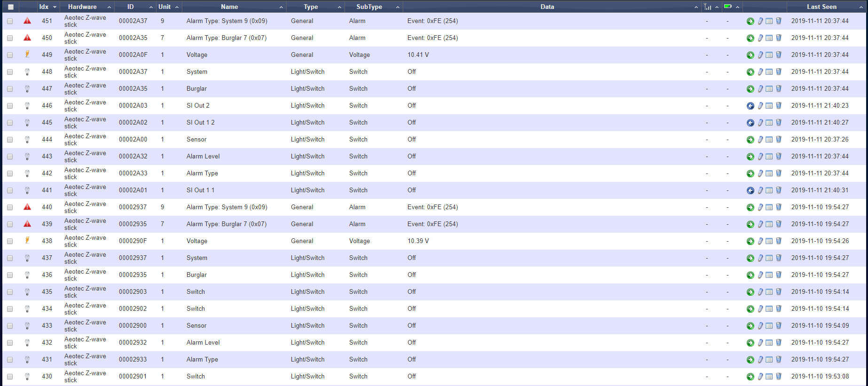Click trash icon for device 430 Switch

click(x=778, y=377)
